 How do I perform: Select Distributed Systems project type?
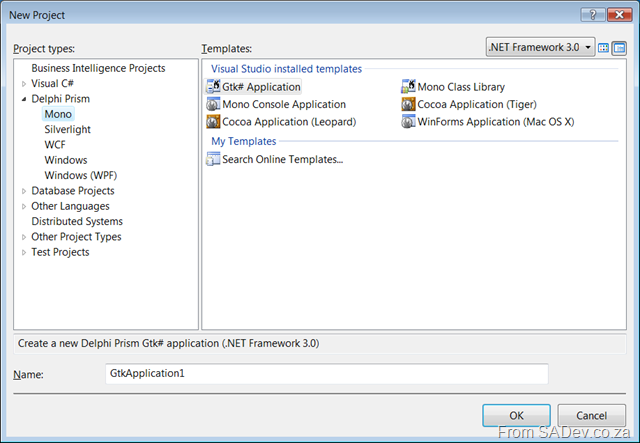pyautogui.click(x=77, y=221)
